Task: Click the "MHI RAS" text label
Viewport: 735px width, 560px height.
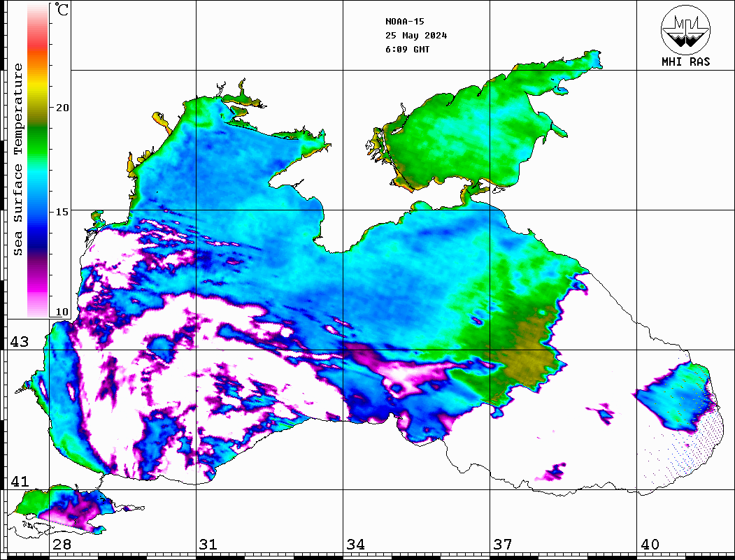Action: (x=686, y=62)
